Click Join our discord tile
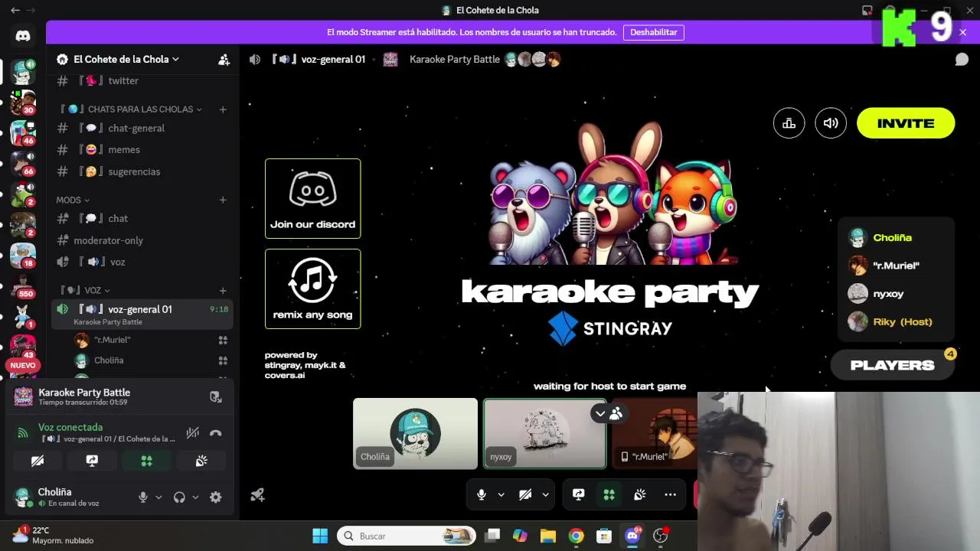Screen dimensions: 980x551 (312, 198)
